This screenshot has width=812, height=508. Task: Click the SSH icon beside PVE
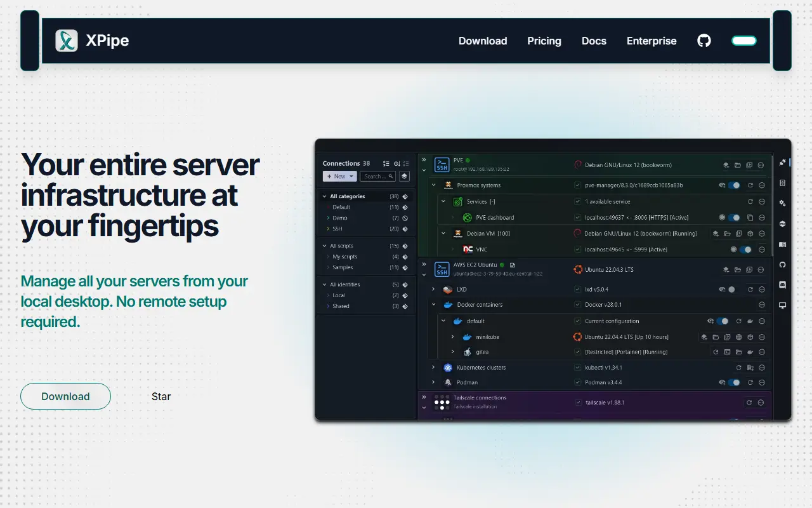click(x=442, y=164)
